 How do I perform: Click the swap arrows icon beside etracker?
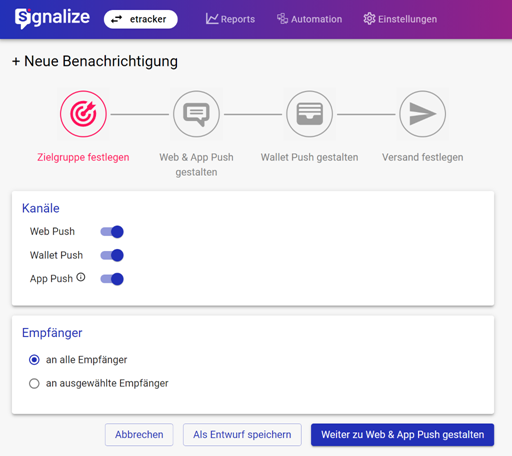tap(116, 19)
